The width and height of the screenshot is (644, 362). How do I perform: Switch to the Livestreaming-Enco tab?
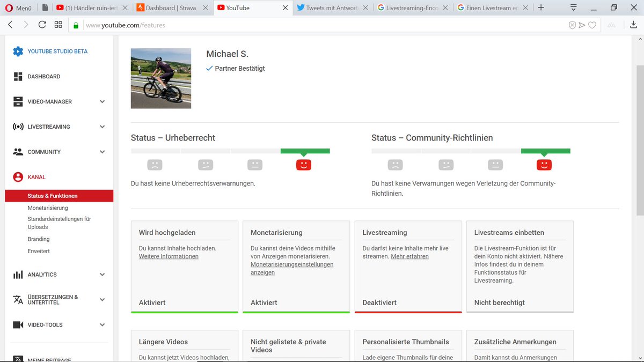pos(414,8)
